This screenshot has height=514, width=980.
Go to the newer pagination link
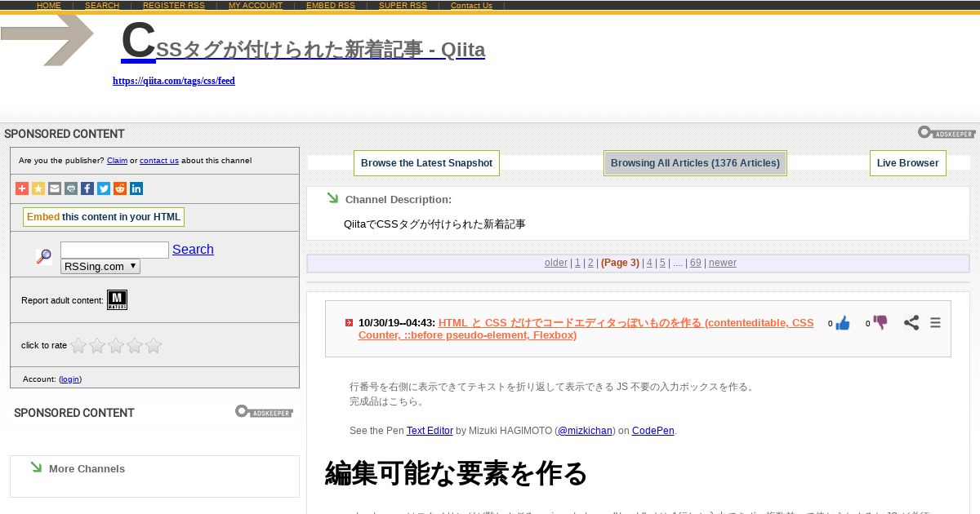point(723,263)
